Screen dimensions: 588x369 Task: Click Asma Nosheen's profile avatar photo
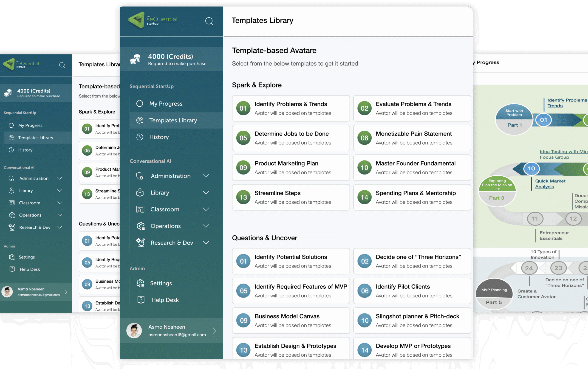coord(134,331)
